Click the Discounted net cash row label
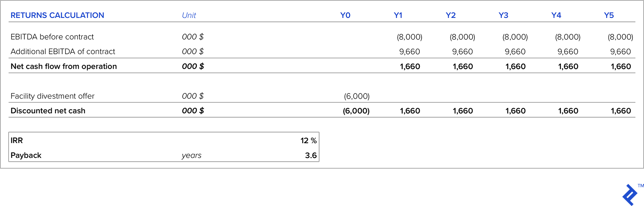The image size is (644, 206). 48,111
